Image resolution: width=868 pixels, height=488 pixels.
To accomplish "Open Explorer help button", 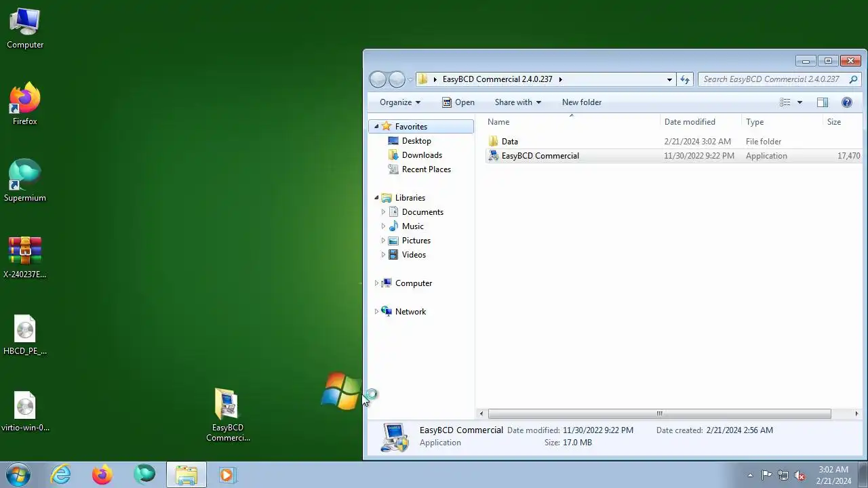I will pyautogui.click(x=847, y=102).
